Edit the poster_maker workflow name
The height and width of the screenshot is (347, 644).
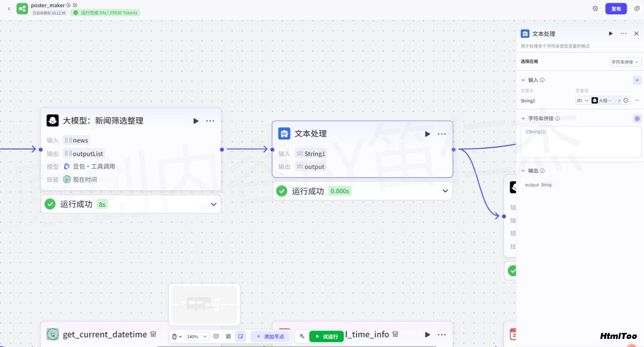(75, 5)
